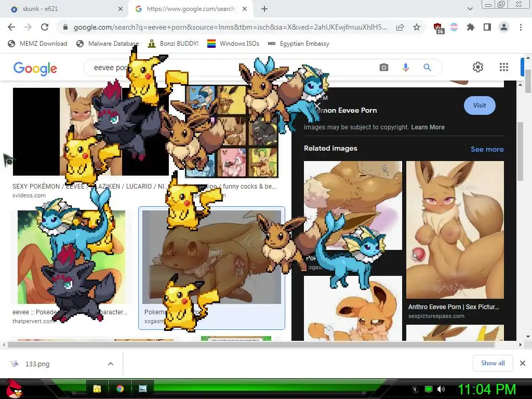Close the skunk - e621 tab

click(x=121, y=9)
